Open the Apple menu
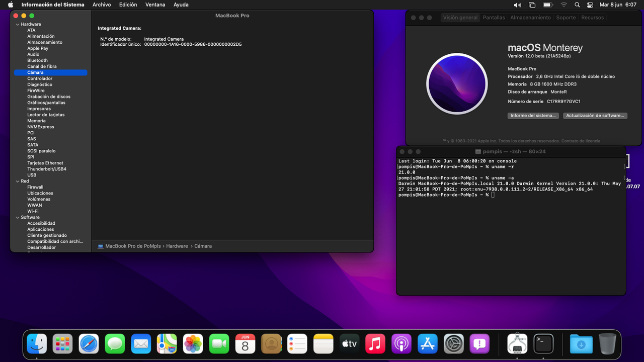Viewport: 644px width, 362px height. (x=11, y=5)
